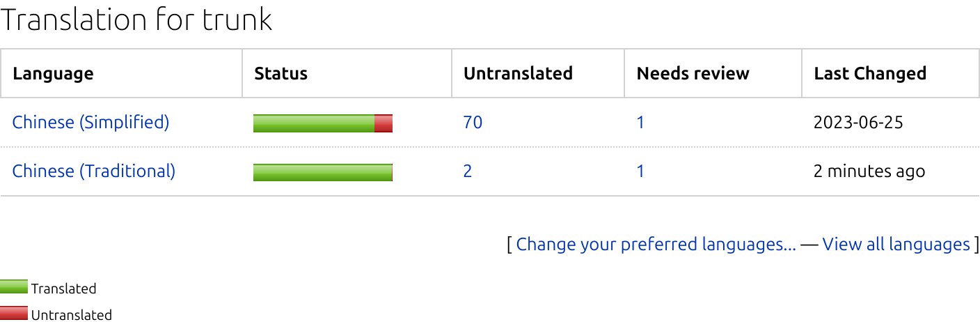The height and width of the screenshot is (322, 980).
Task: Open the Chinese (Traditional) translation link
Action: (x=94, y=171)
